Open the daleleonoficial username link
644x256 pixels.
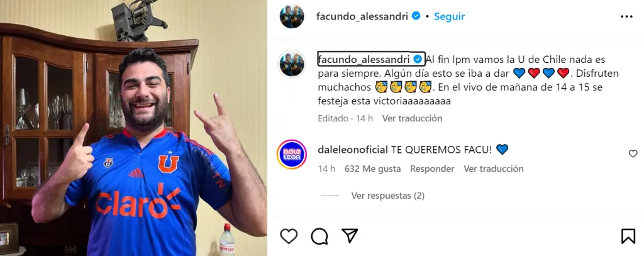click(x=353, y=150)
